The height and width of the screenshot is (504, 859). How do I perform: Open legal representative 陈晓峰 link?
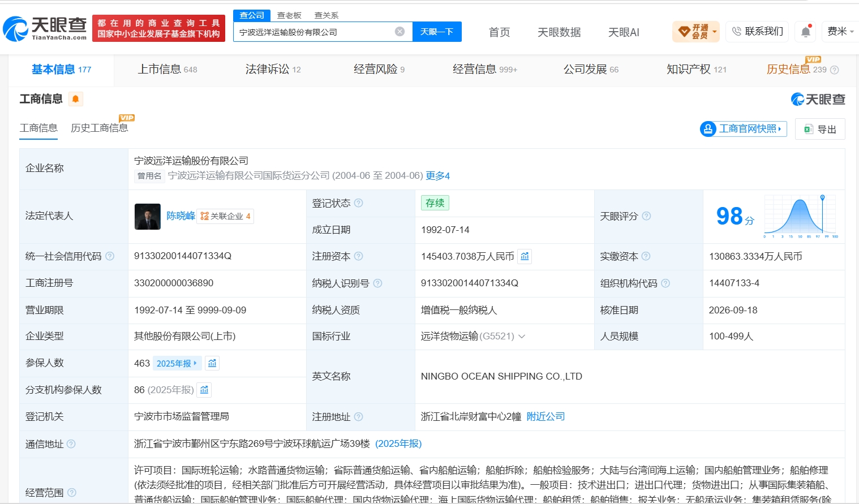tap(181, 216)
